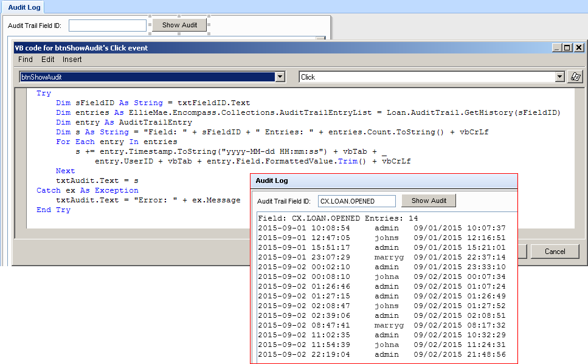
Task: Click the Cancel button in VB code dialog
Action: point(555,252)
